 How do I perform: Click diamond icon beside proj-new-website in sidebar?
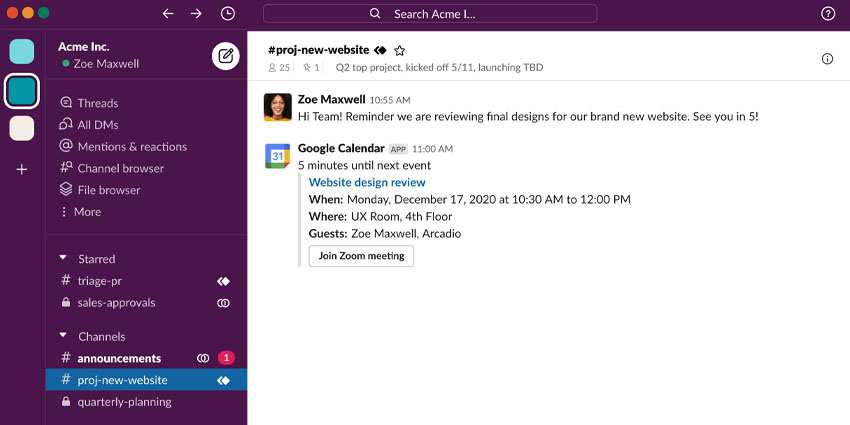point(223,381)
